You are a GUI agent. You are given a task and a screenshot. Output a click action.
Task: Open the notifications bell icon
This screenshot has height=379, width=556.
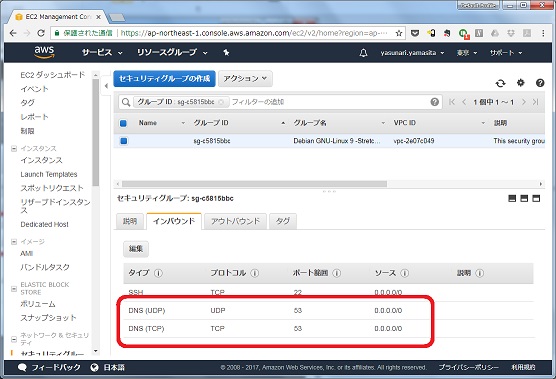[x=363, y=53]
